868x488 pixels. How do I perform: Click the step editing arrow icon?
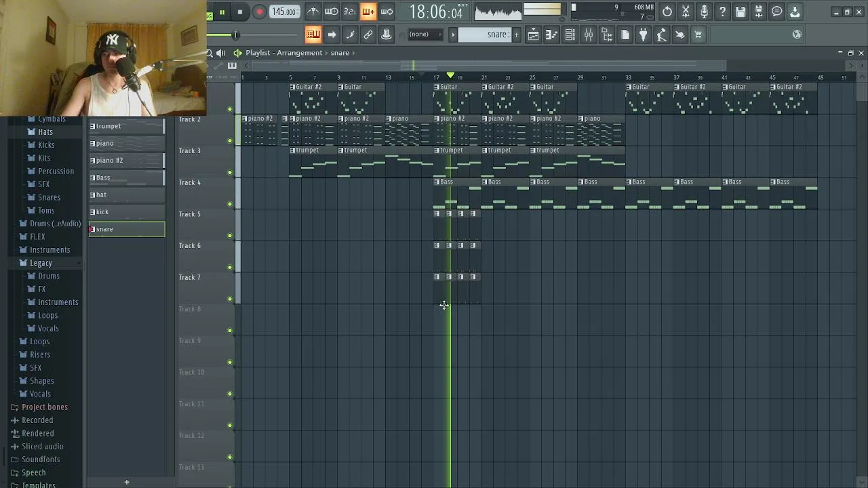[x=332, y=35]
